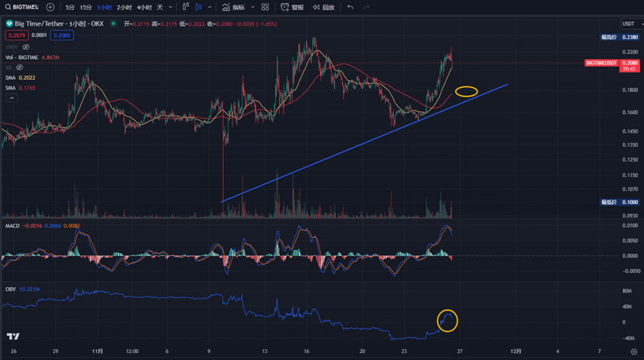This screenshot has height=360, width=644.
Task: Expand the indicators favorites dropdown arrow
Action: coord(252,7)
